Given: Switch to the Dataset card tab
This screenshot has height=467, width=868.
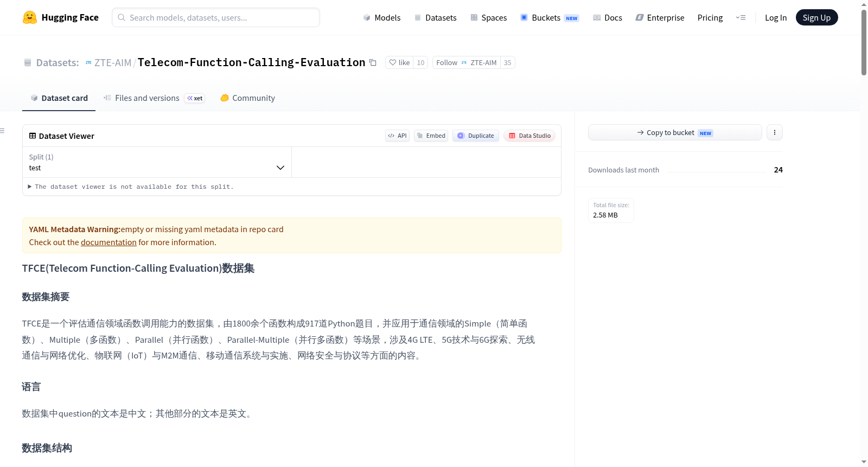Looking at the screenshot, I should click(59, 98).
